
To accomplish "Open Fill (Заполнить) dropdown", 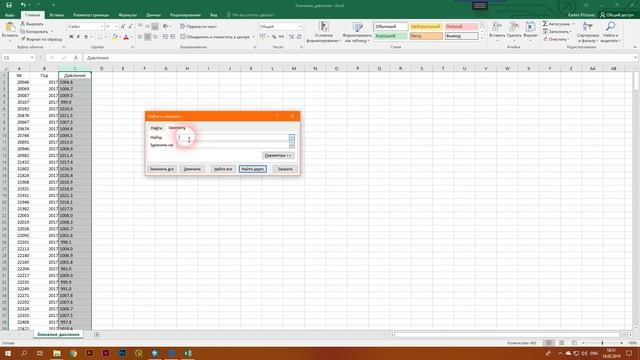I will [557, 31].
